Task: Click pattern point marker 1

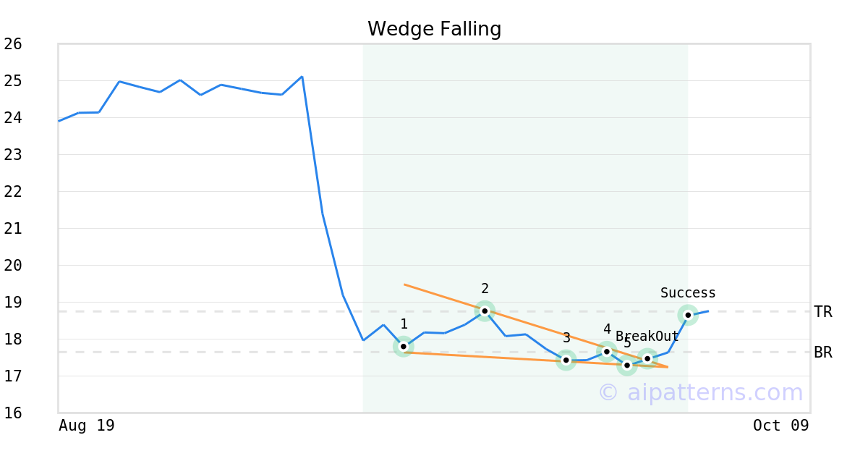Action: pos(404,347)
